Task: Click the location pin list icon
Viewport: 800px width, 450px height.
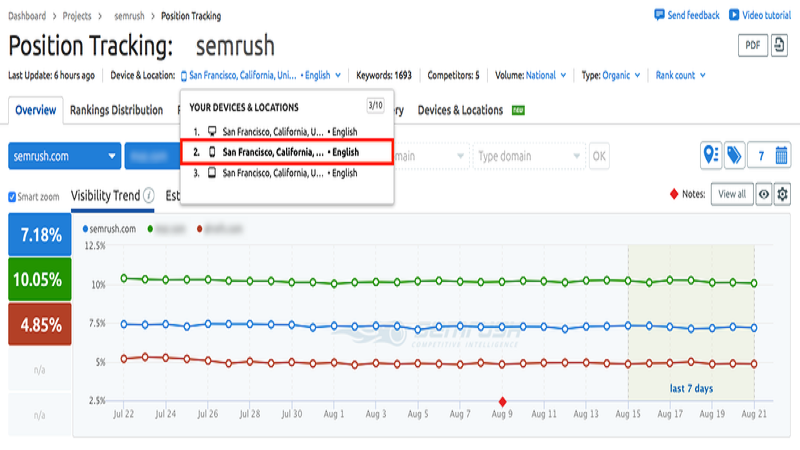Action: (x=711, y=155)
